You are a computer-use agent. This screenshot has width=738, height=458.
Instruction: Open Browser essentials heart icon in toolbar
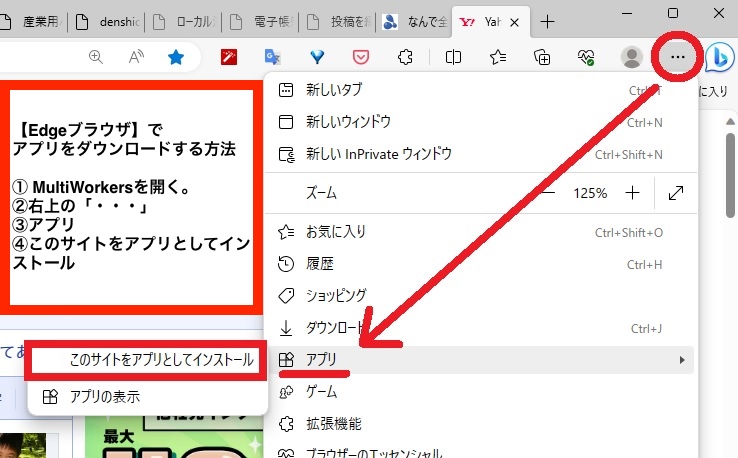586,57
